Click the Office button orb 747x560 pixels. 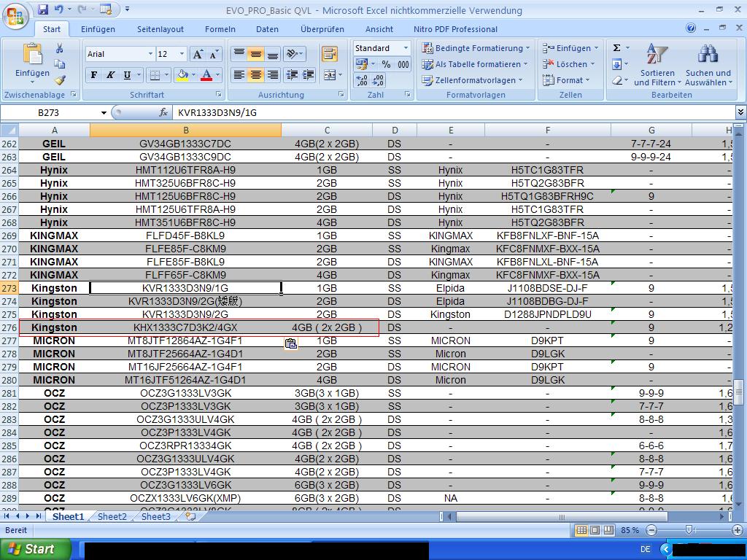pyautogui.click(x=15, y=16)
